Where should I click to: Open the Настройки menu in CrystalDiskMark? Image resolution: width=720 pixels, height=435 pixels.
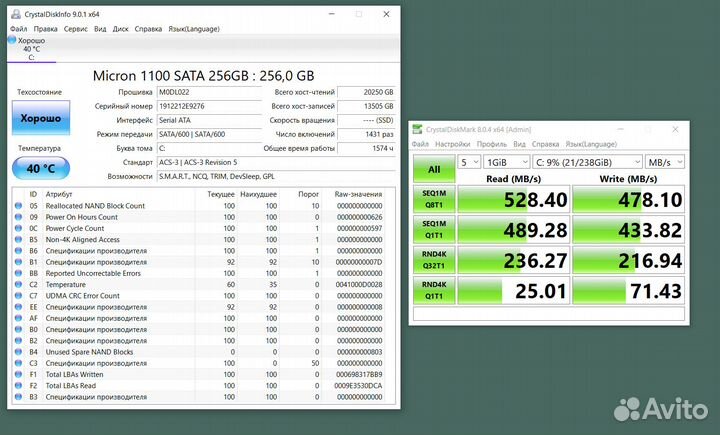click(453, 144)
